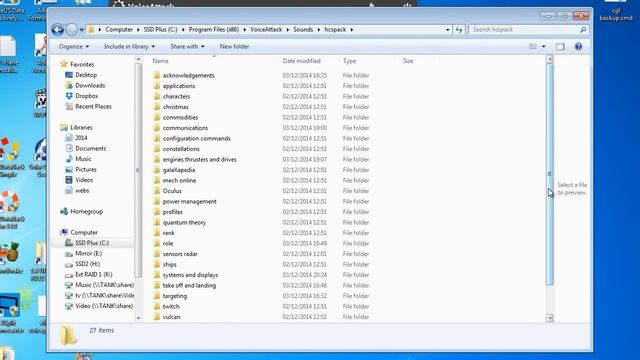Open the Share with menu
Viewport: 640px width, 360px height.
pos(187,47)
